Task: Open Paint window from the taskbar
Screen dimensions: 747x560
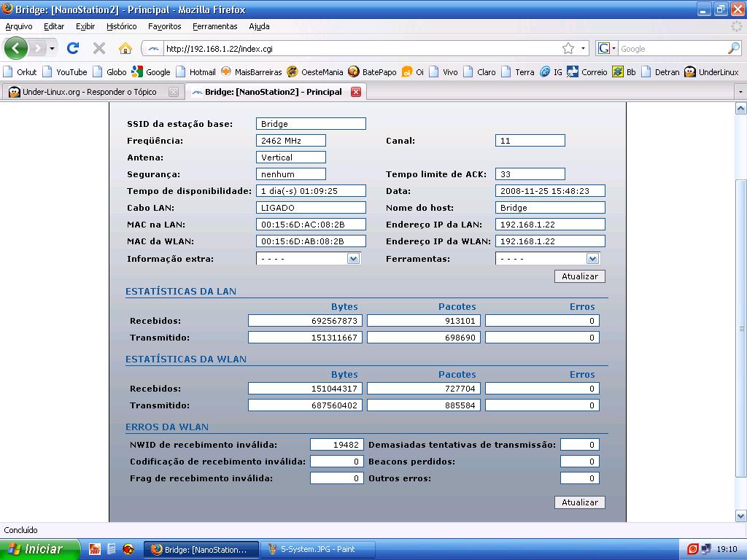Action: coord(320,549)
